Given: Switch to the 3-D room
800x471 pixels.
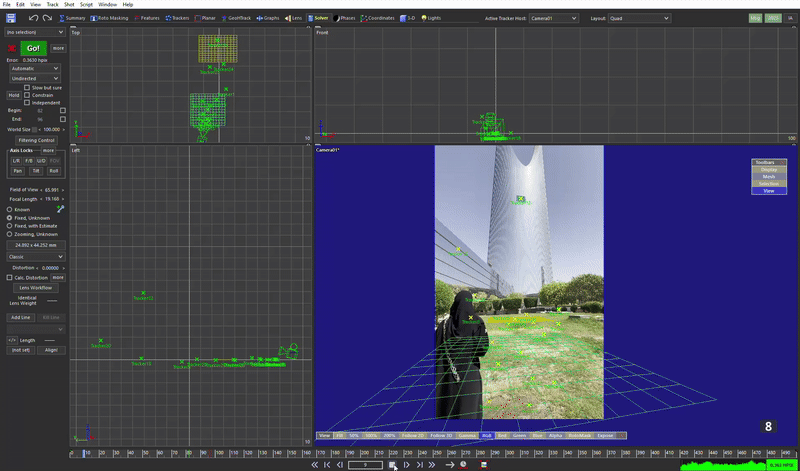Looking at the screenshot, I should 408,18.
